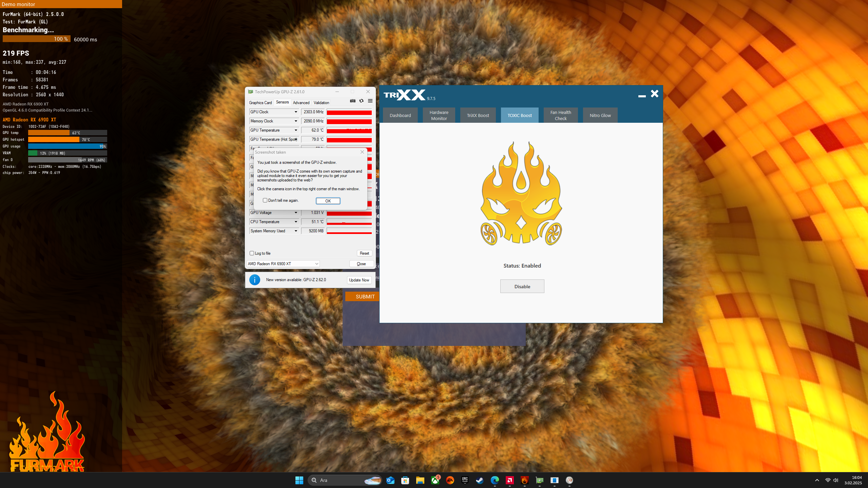868x488 pixels.
Task: Open TRIXX Hardware Monitor tab
Action: tap(439, 115)
